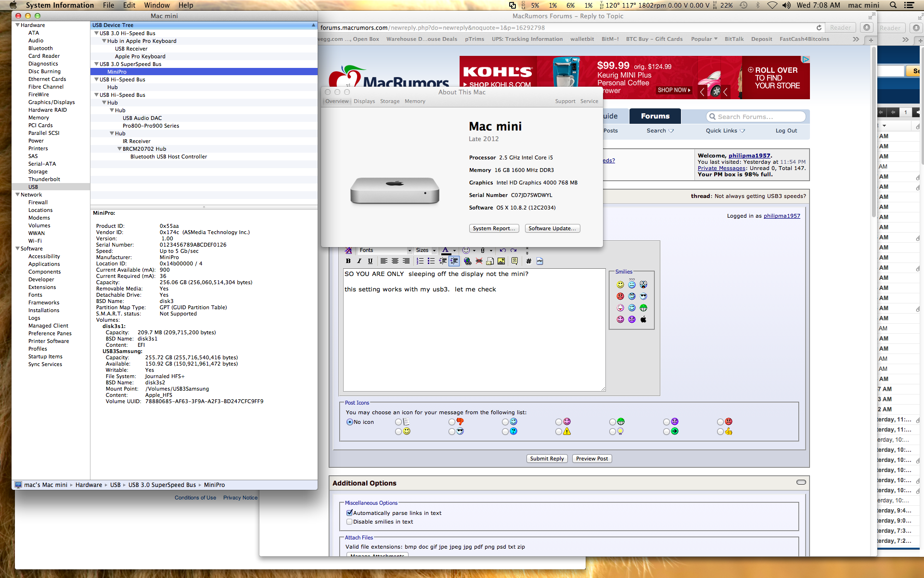Open the Fonts dropdown in editor
Viewport: 924px width, 578px height.
[x=385, y=250]
